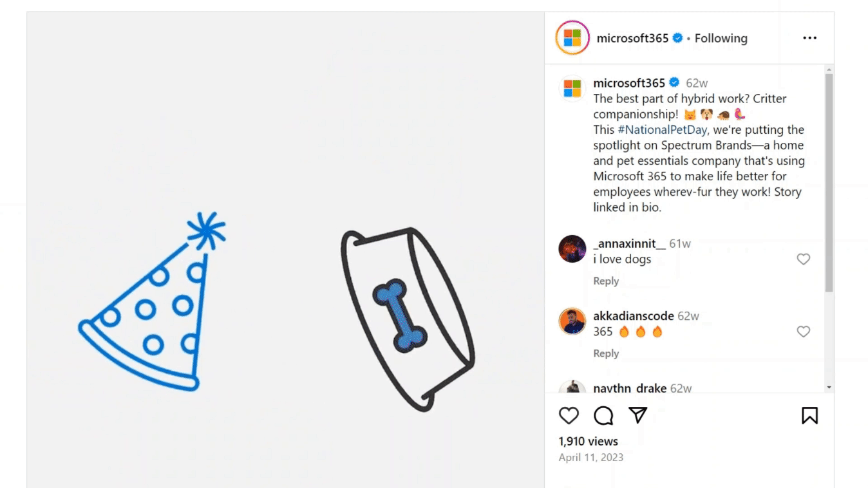Like the post with heart icon
This screenshot has height=488, width=868.
click(x=569, y=416)
